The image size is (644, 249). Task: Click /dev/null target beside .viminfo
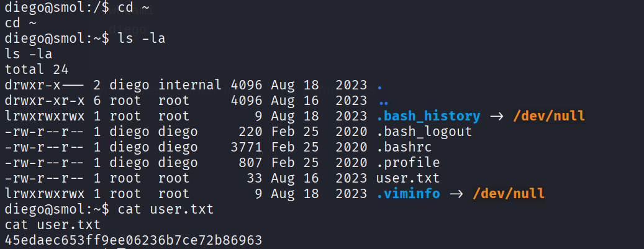click(509, 194)
